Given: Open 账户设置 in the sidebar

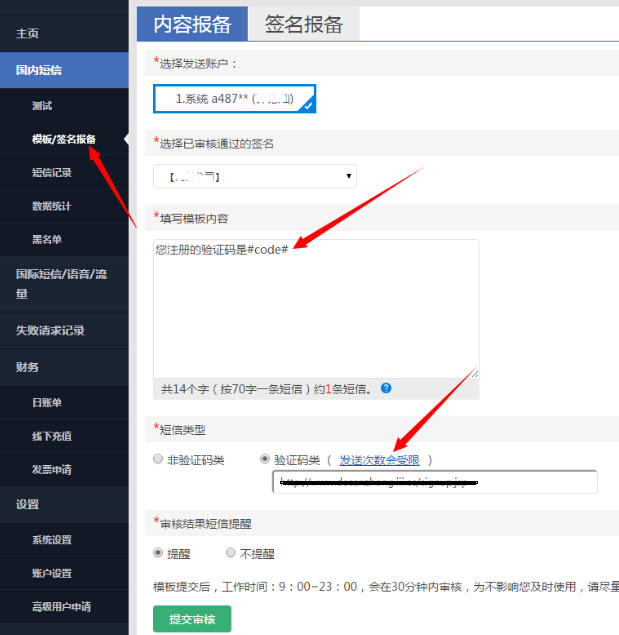Looking at the screenshot, I should point(52,573).
